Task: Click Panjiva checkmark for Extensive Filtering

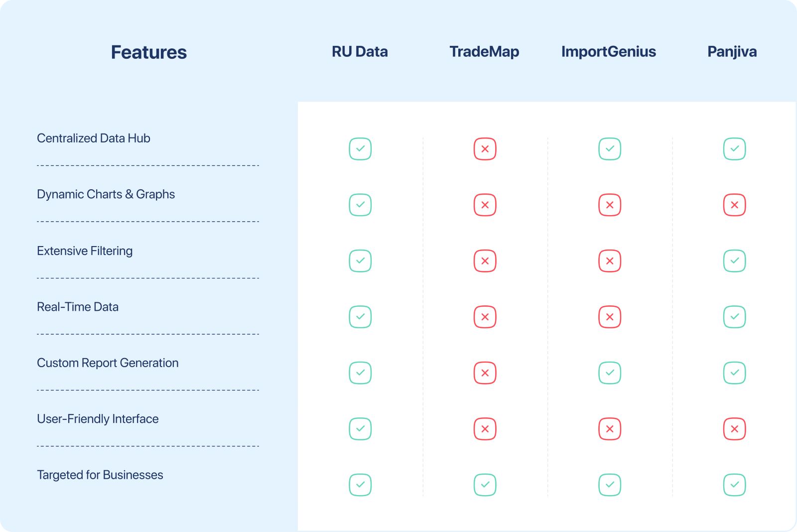Action: pos(734,261)
